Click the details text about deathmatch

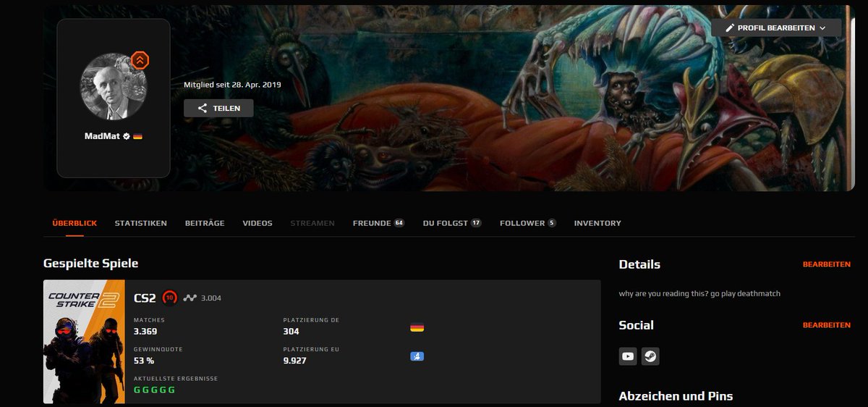tap(699, 293)
